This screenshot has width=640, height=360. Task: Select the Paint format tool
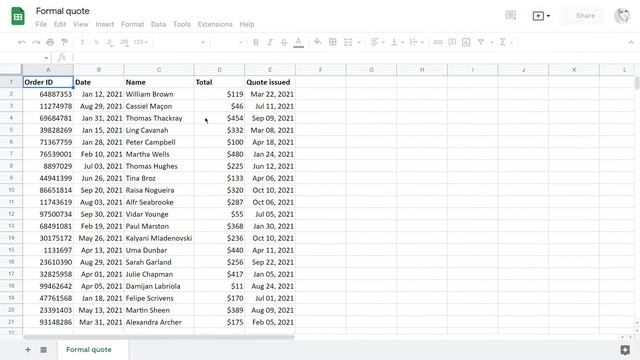coord(64,42)
